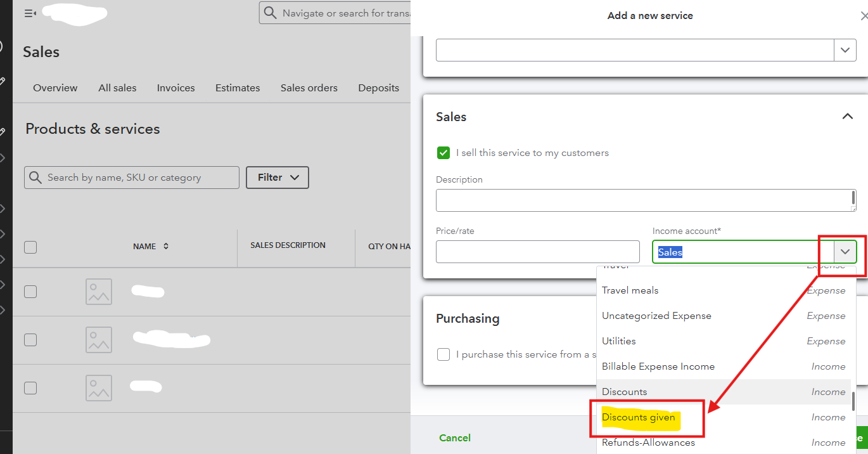The image size is (868, 454).
Task: Open the Filter dropdown
Action: [x=278, y=178]
